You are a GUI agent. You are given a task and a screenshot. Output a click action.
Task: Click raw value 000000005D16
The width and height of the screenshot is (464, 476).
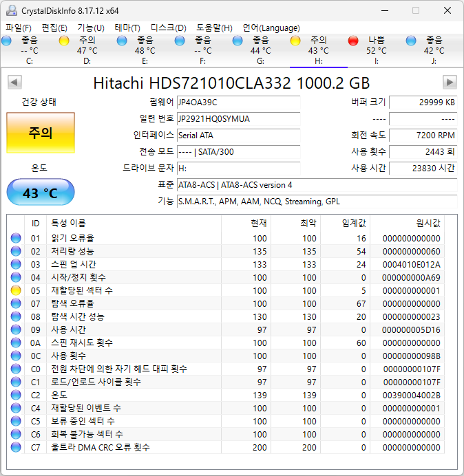pos(411,329)
